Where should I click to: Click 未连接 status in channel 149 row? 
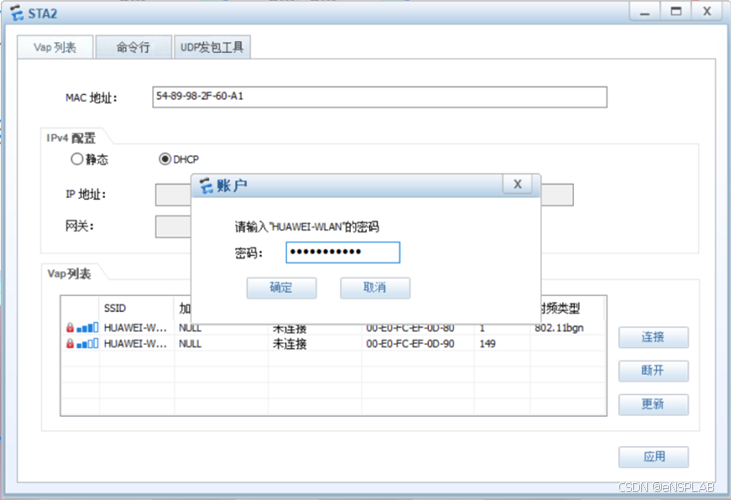pos(290,344)
